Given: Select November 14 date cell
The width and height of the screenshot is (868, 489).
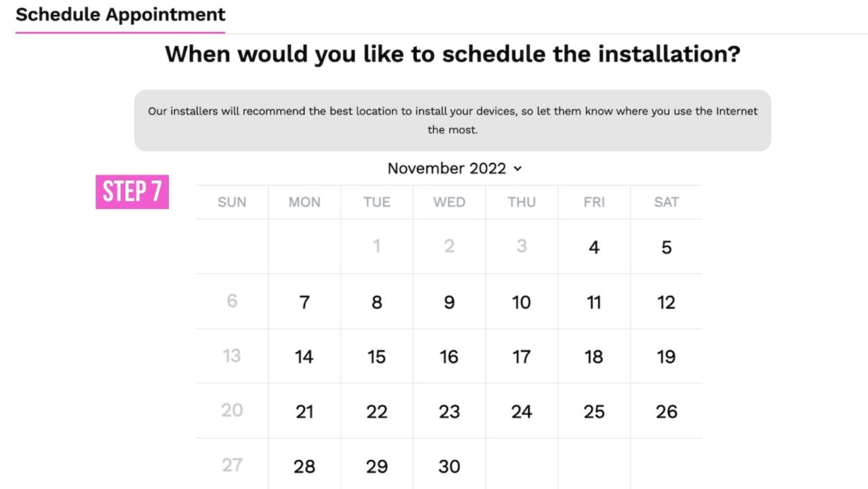Looking at the screenshot, I should click(x=304, y=357).
